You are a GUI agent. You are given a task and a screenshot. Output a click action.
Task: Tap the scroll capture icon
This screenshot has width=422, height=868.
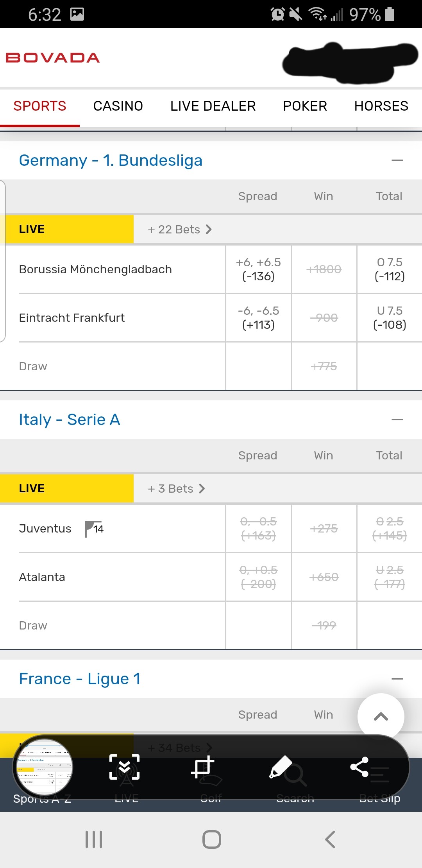click(124, 767)
